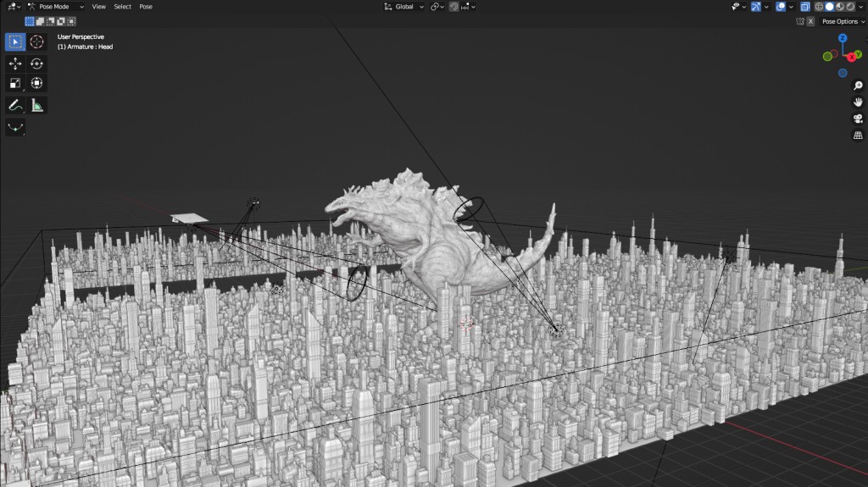
Task: Expand the Pose Options dropdown
Action: click(x=842, y=21)
